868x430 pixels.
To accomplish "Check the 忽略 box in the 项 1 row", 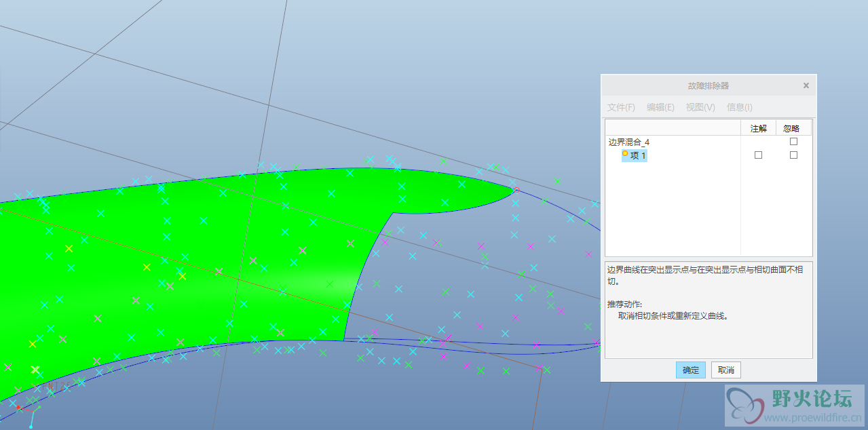I will coord(793,155).
